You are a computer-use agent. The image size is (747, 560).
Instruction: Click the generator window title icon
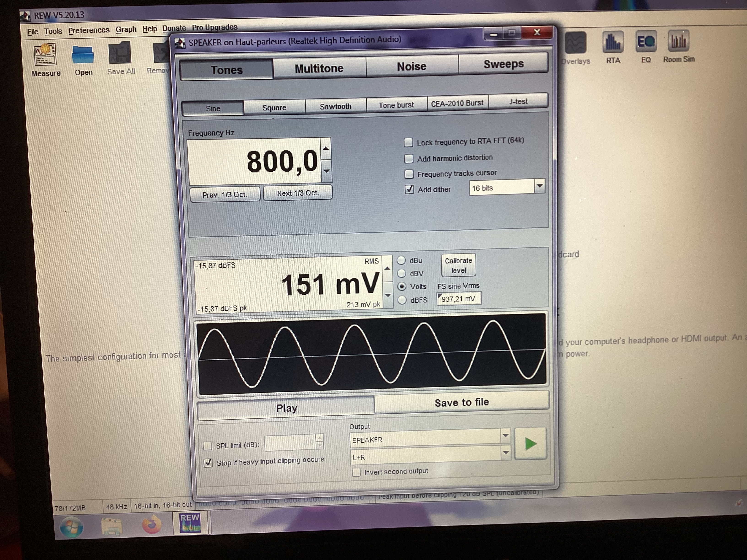[180, 43]
